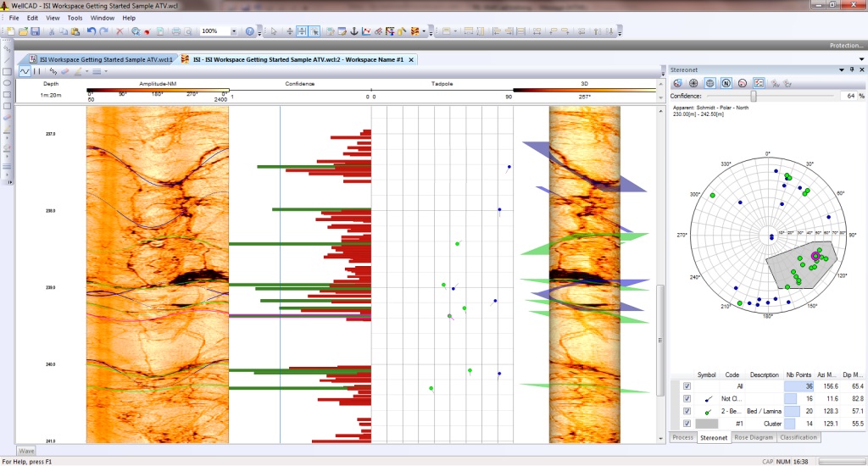This screenshot has width=868, height=466.
Task: Toggle the '#1 Cluster' row checkbox
Action: [687, 423]
